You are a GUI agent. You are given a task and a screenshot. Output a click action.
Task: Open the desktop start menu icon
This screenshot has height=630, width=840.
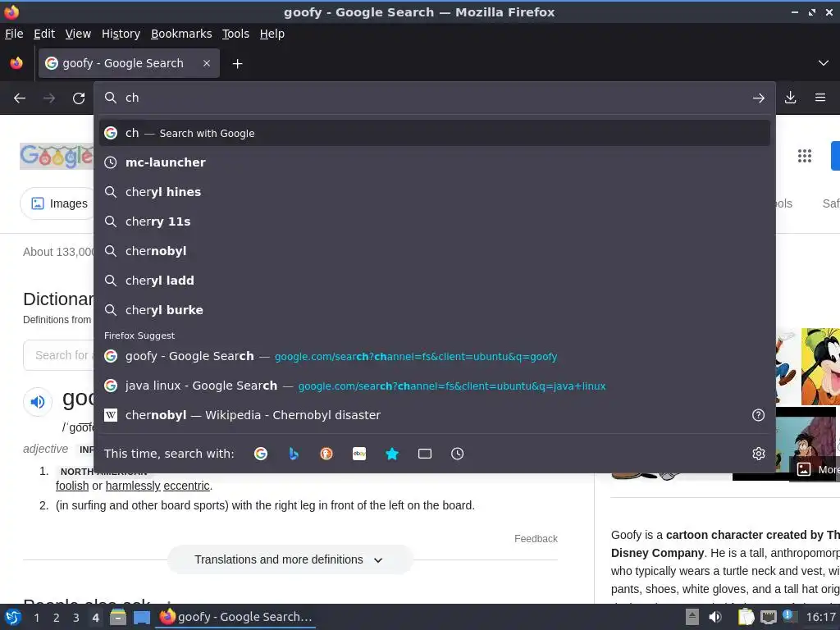13,618
